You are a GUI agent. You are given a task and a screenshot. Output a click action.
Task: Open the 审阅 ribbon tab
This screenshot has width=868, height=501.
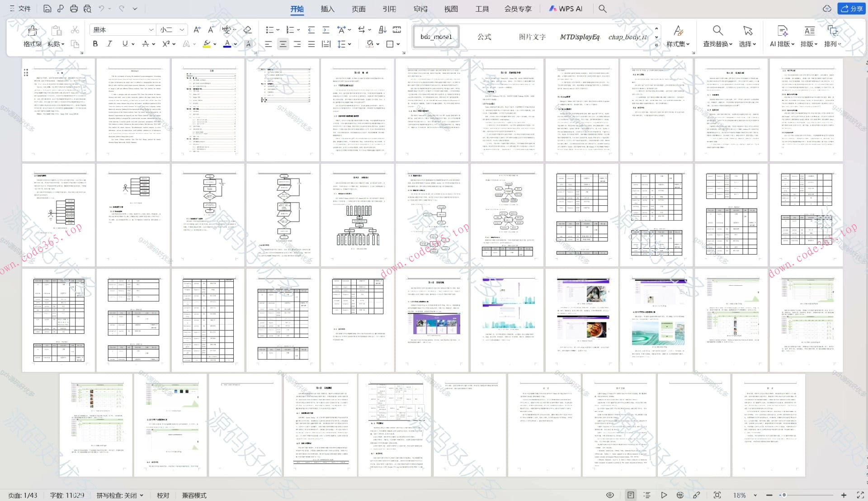pos(420,9)
